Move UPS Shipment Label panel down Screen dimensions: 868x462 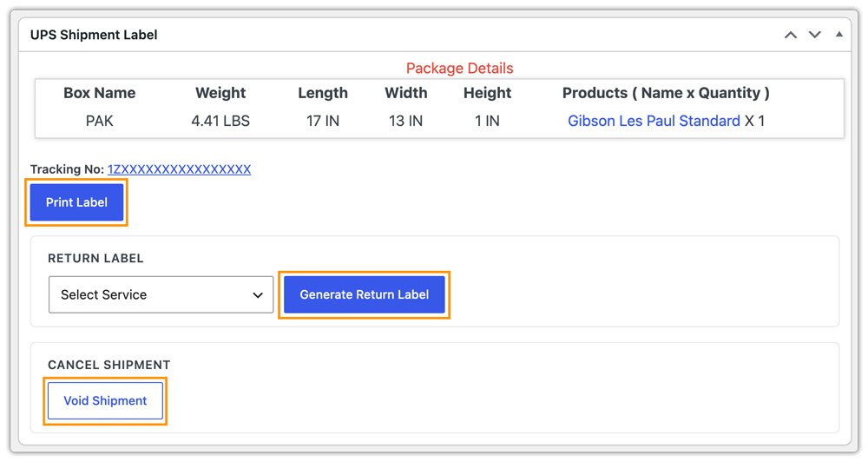(815, 35)
